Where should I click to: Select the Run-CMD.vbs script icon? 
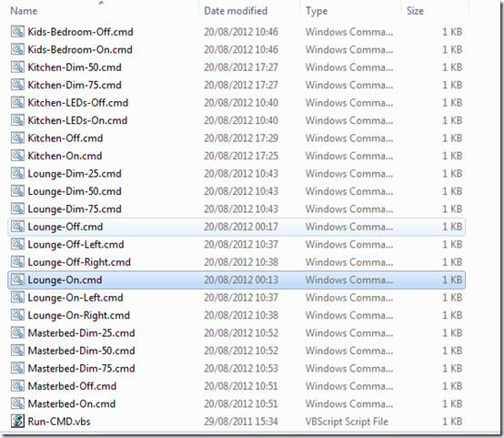pos(17,421)
